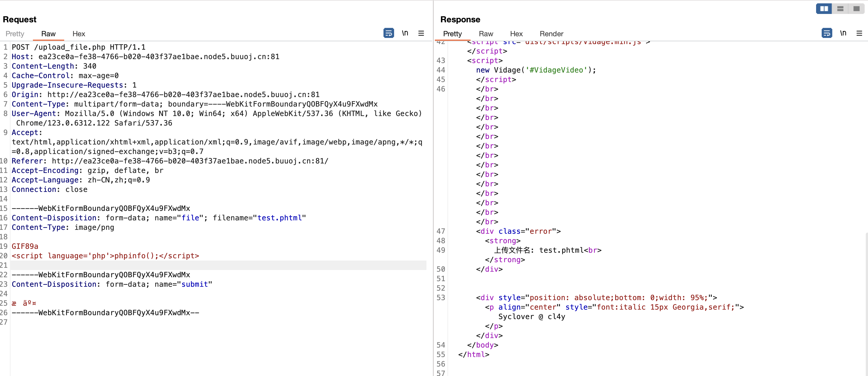Viewport: 868px width, 376px height.
Task: Click Connection: close header line
Action: pos(49,189)
